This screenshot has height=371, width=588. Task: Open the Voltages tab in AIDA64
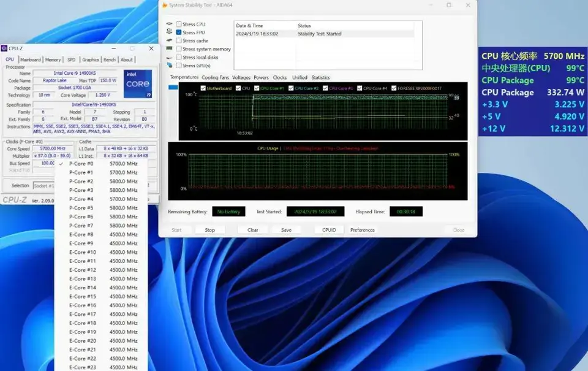pyautogui.click(x=241, y=77)
